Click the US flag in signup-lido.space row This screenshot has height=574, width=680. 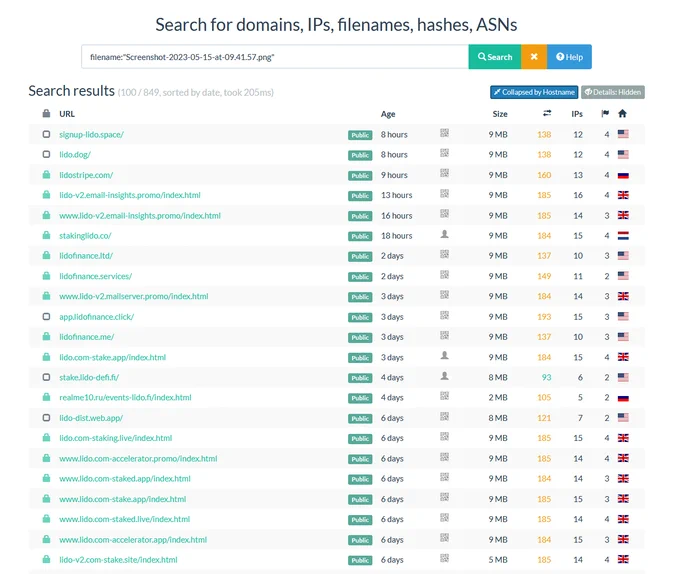pos(623,134)
